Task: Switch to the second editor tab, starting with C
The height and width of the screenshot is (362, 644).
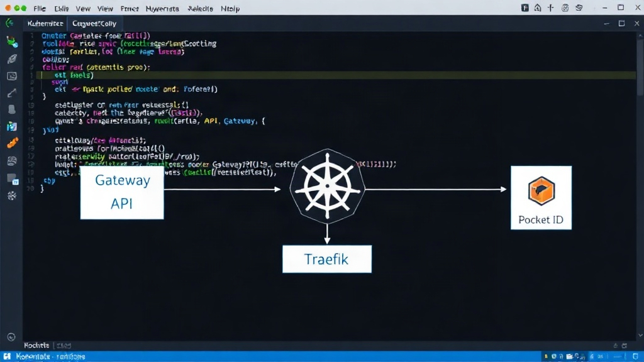Action: (94, 23)
